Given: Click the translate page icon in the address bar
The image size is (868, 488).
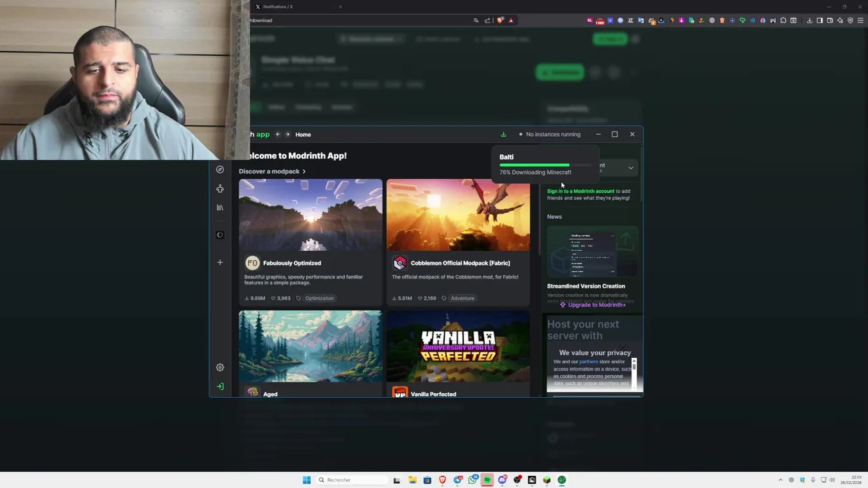Looking at the screenshot, I should pos(476,20).
